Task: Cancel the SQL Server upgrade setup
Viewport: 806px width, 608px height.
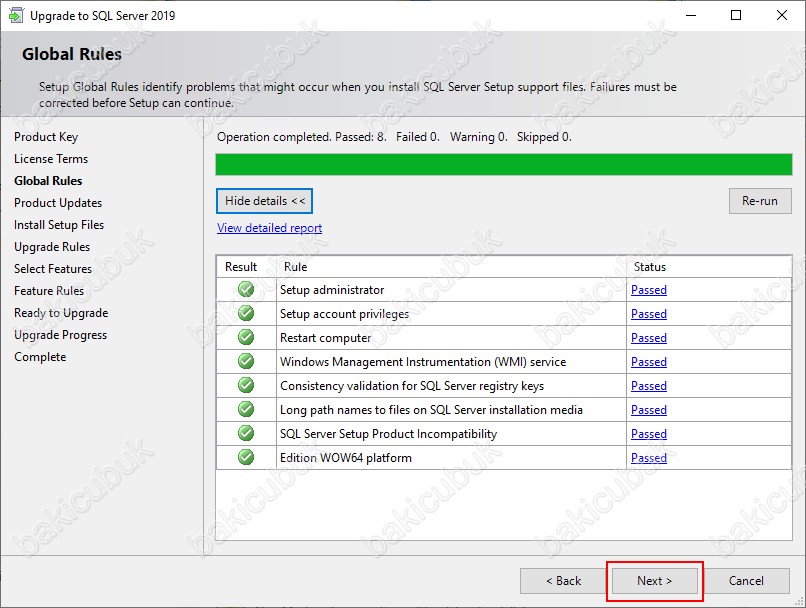Action: click(x=746, y=581)
